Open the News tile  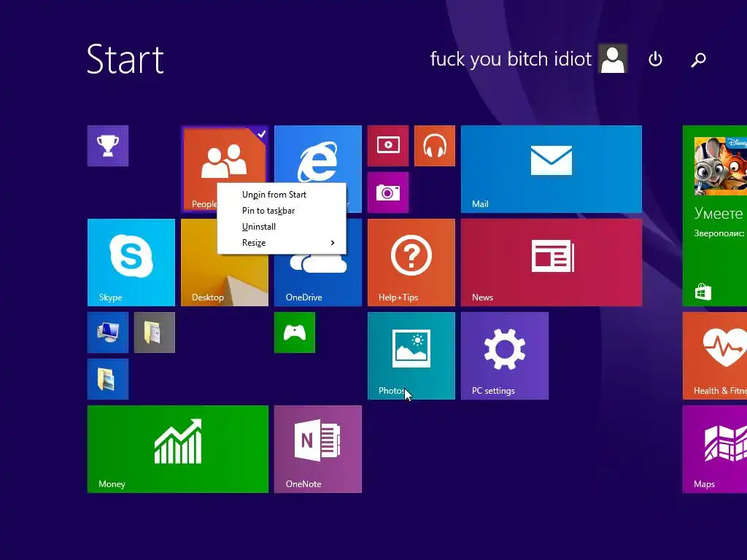[551, 262]
